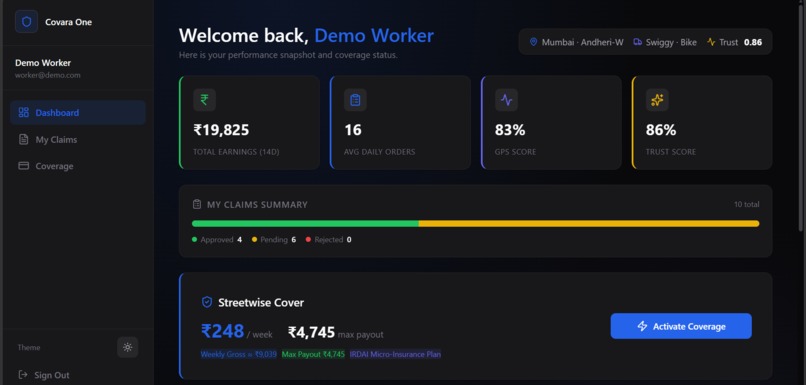Click the Coverage card icon
The width and height of the screenshot is (806, 385).
[x=23, y=166]
